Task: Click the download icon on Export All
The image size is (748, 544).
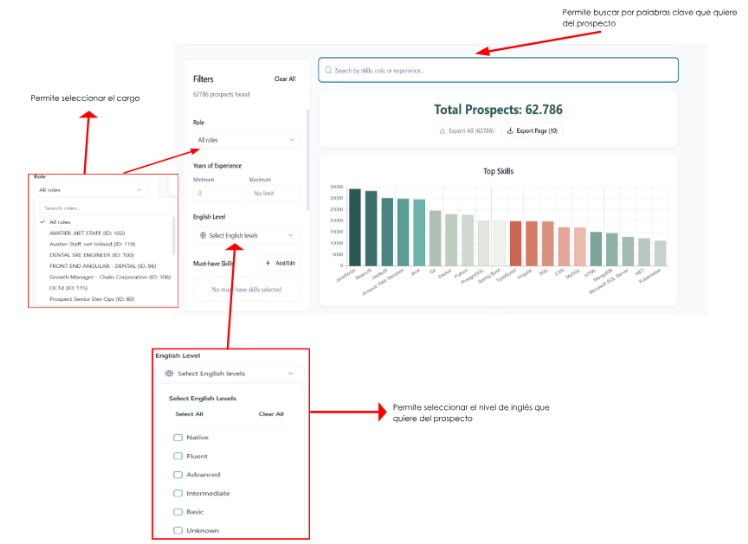Action: pos(442,131)
